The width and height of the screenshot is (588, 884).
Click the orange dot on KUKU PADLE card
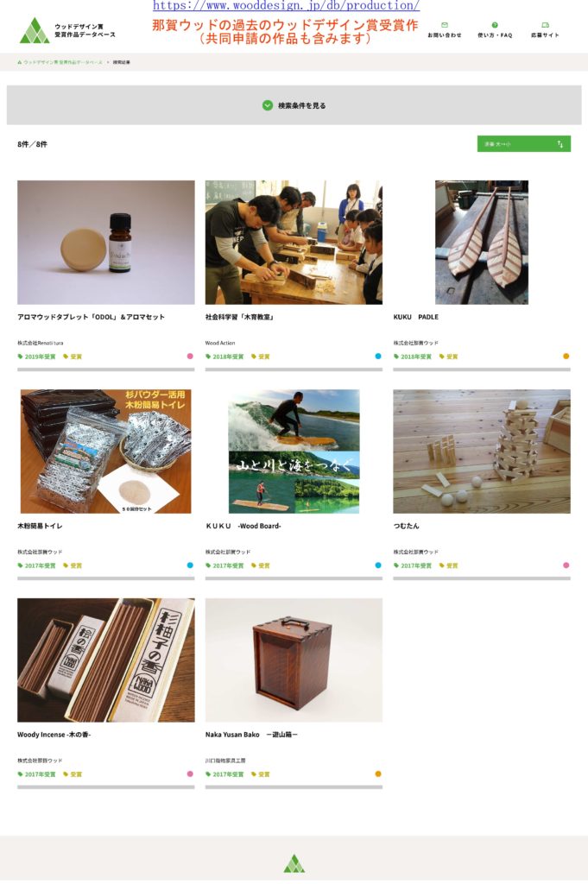click(x=566, y=356)
